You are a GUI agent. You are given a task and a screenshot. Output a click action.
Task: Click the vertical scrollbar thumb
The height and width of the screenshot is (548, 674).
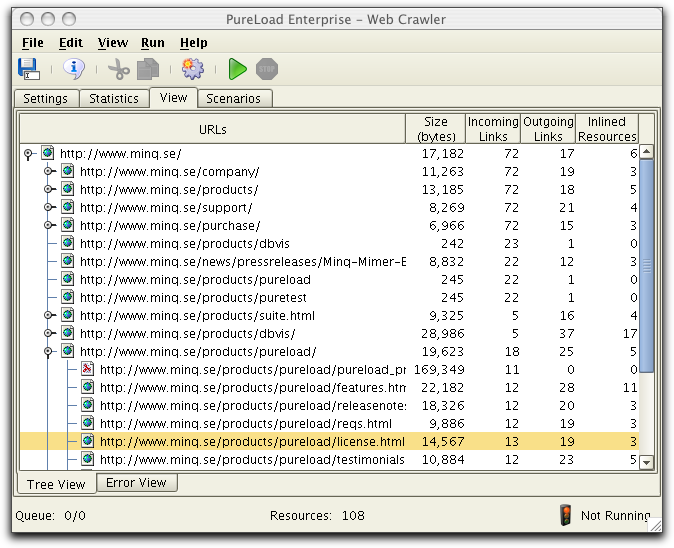click(646, 266)
